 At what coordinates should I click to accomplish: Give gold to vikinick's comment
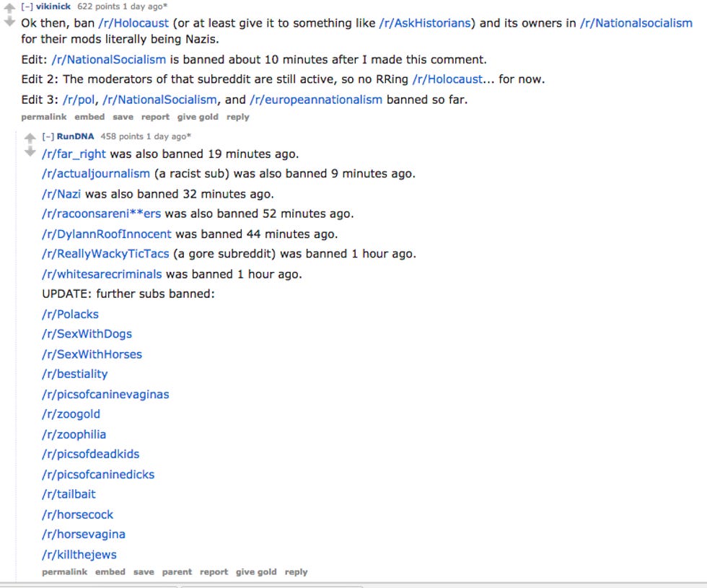point(198,117)
